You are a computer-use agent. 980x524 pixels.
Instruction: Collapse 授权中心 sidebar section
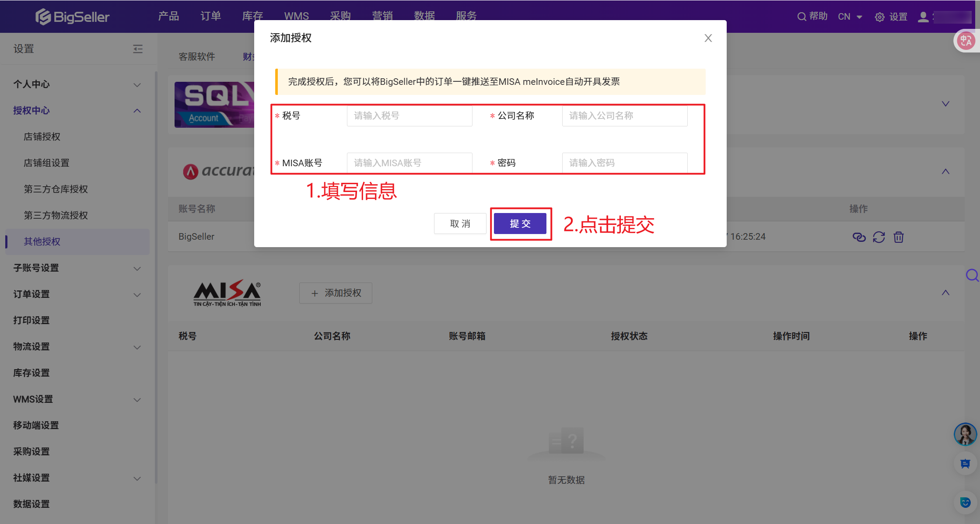137,111
